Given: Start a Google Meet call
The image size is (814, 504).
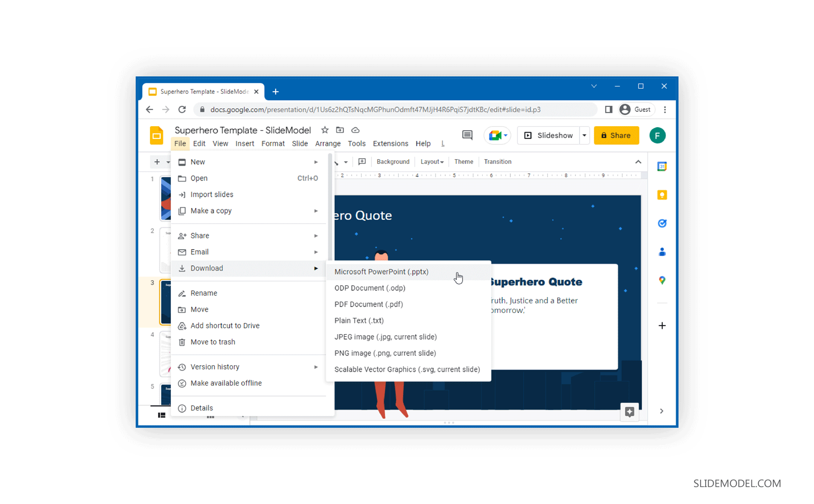Looking at the screenshot, I should point(494,135).
